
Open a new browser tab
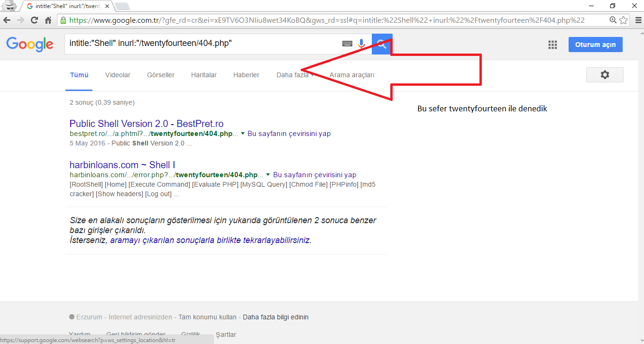click(x=122, y=6)
